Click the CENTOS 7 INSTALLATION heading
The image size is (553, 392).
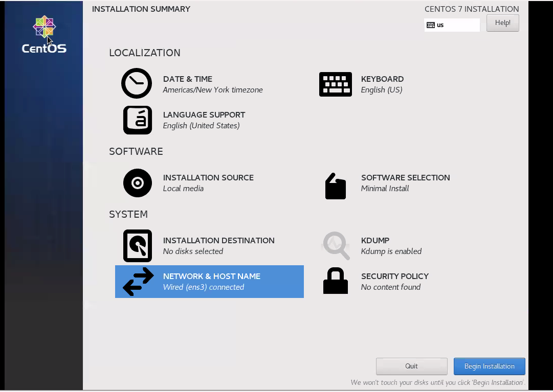tap(472, 9)
